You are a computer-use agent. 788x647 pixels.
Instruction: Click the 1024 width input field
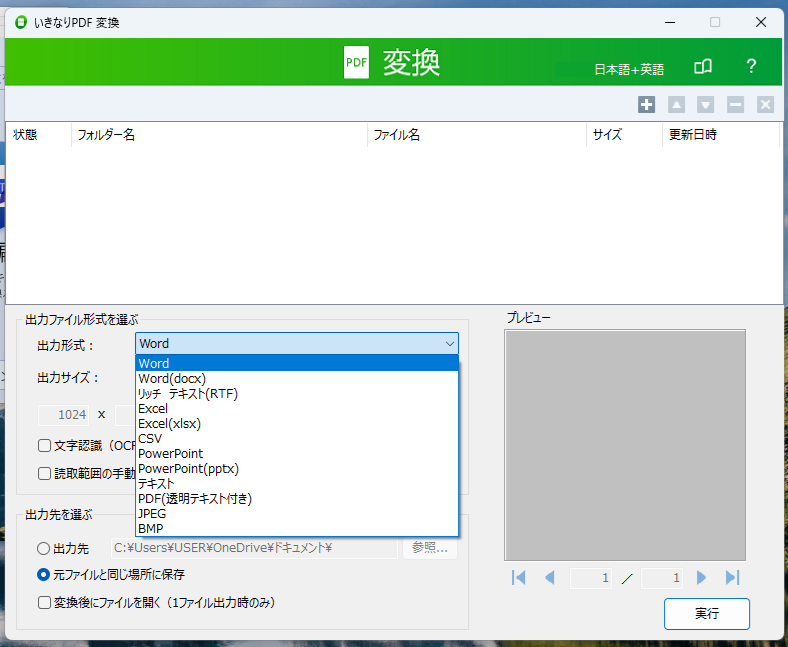pos(64,415)
